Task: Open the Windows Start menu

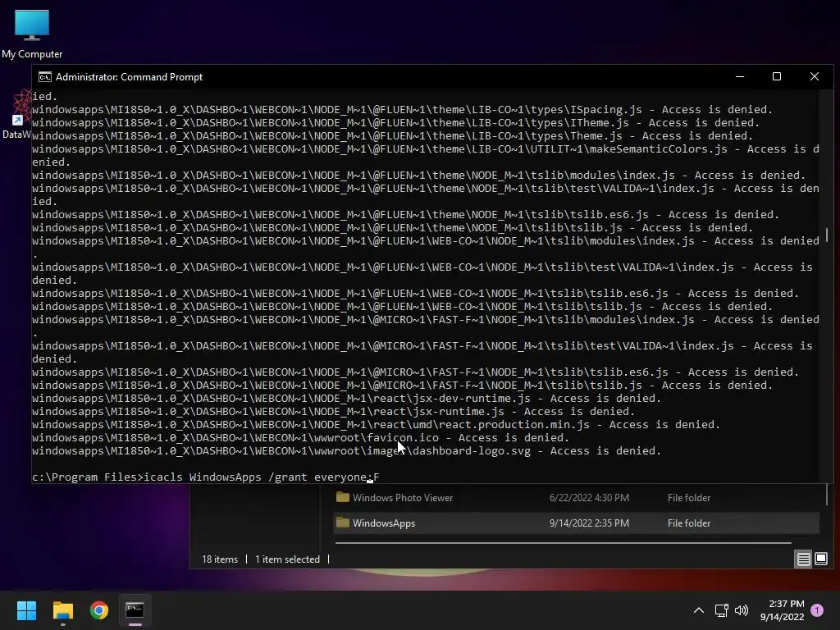Action: tap(26, 610)
